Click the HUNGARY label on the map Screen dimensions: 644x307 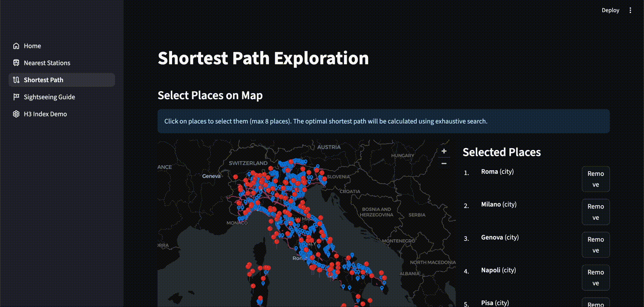point(402,155)
